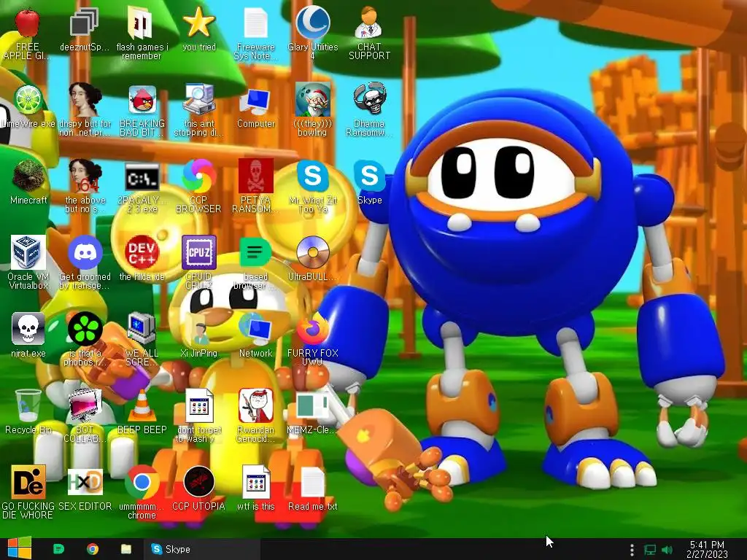
Task: Open the Xi JinPing user folder icon
Action: 198,330
